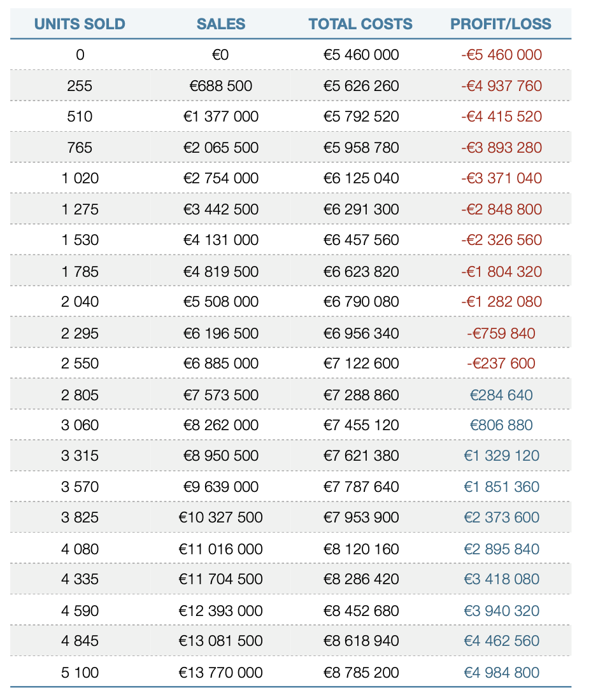
Task: Select the units sold cell 255
Action: 80,85
